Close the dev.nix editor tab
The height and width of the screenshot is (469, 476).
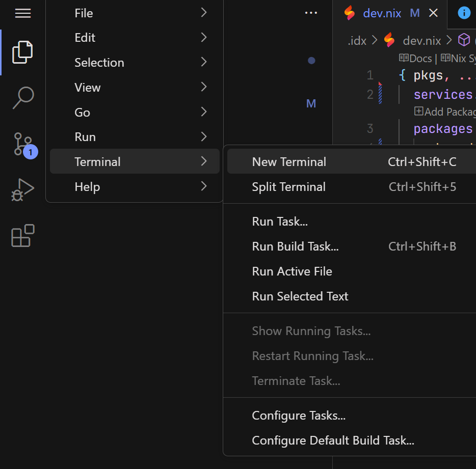tap(433, 13)
